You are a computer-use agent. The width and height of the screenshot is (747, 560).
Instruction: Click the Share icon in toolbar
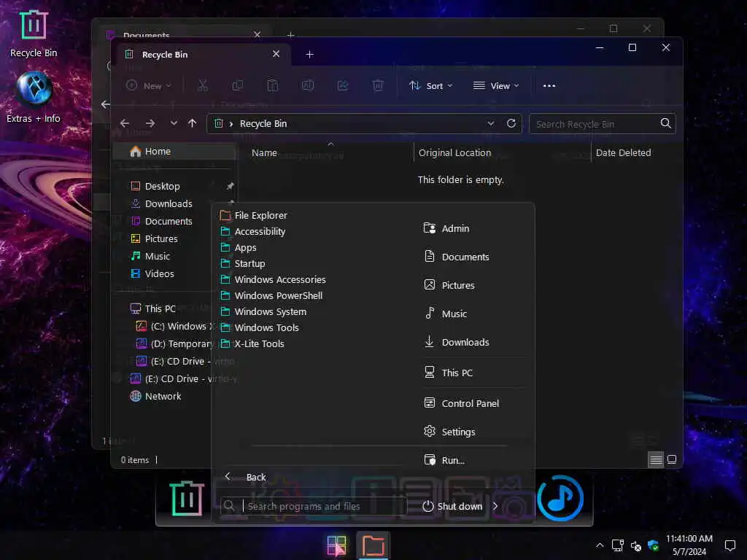point(343,86)
